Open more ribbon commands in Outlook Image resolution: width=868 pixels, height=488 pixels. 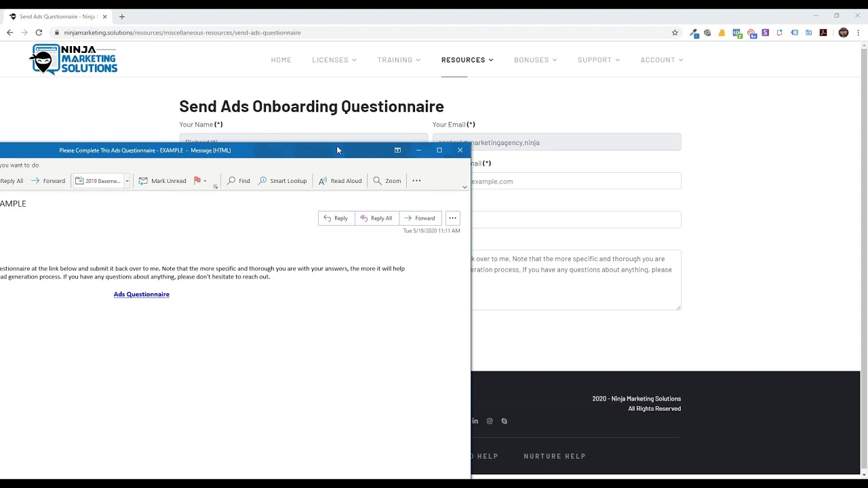416,181
